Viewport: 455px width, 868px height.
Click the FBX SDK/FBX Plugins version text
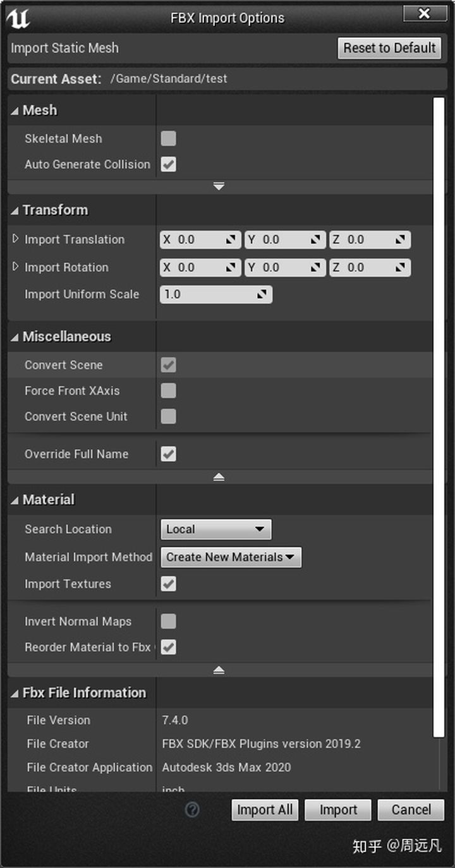[x=262, y=744]
